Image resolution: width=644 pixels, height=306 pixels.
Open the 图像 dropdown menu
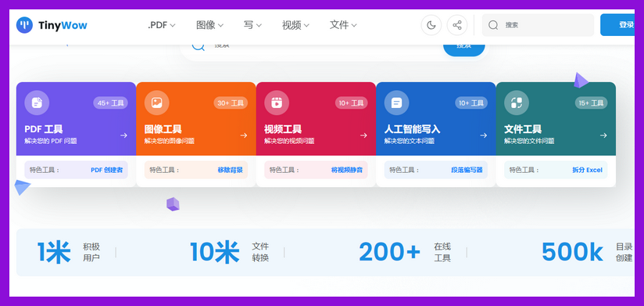(x=209, y=26)
